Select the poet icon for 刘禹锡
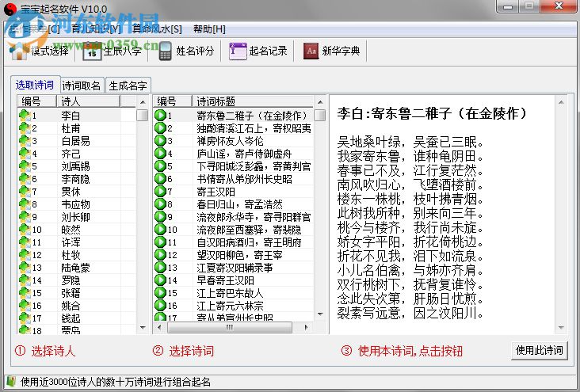The image size is (580, 392). 25,166
